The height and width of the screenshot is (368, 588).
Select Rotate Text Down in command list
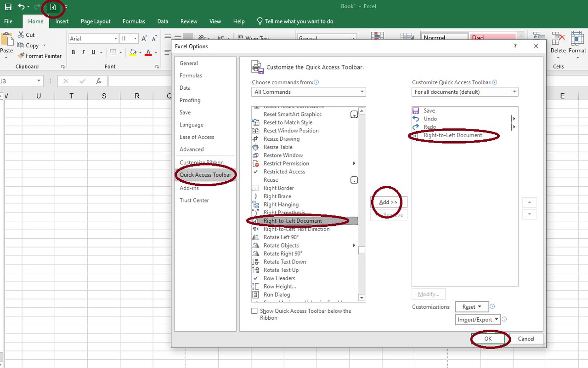(284, 262)
